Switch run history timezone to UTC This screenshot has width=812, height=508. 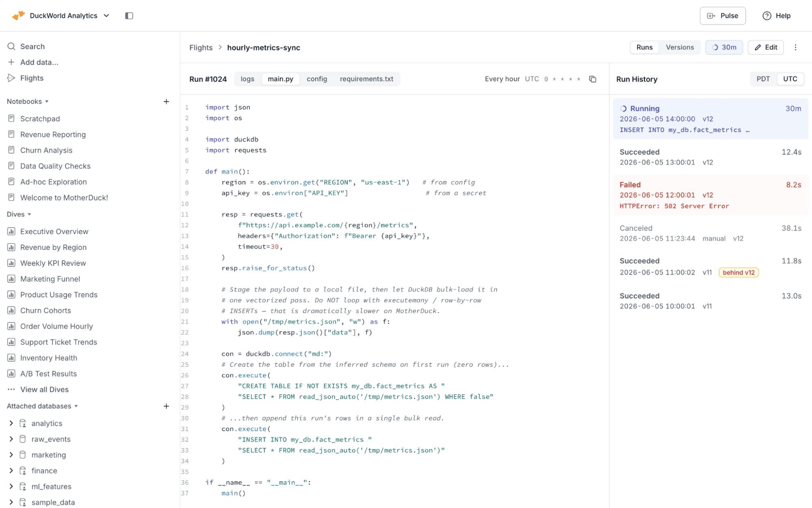790,79
